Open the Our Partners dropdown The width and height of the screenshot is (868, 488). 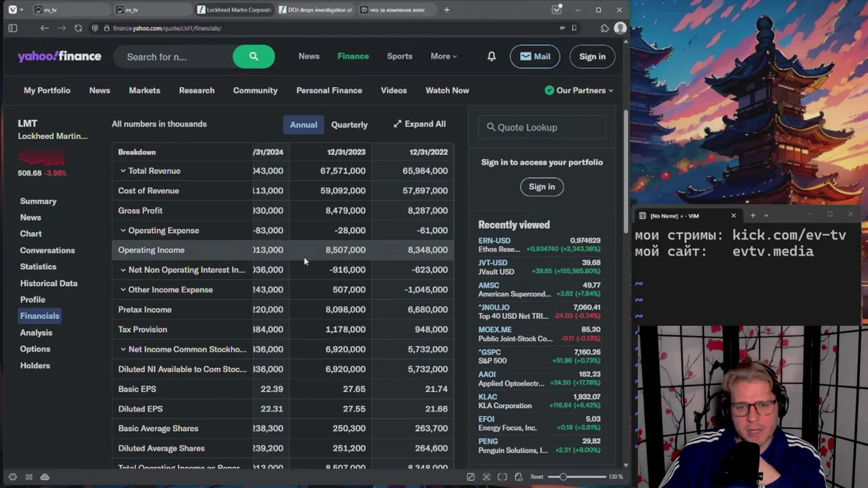point(579,90)
